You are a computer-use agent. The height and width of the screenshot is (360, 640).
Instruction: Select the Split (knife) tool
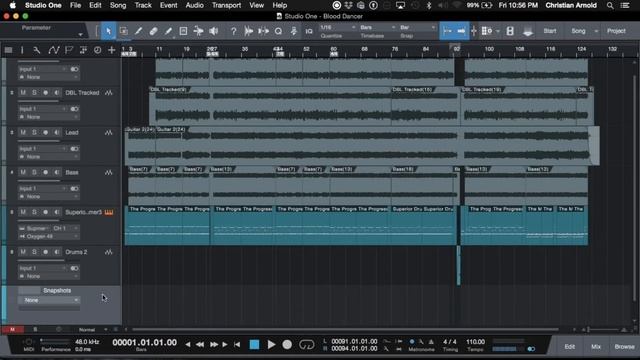coord(138,31)
